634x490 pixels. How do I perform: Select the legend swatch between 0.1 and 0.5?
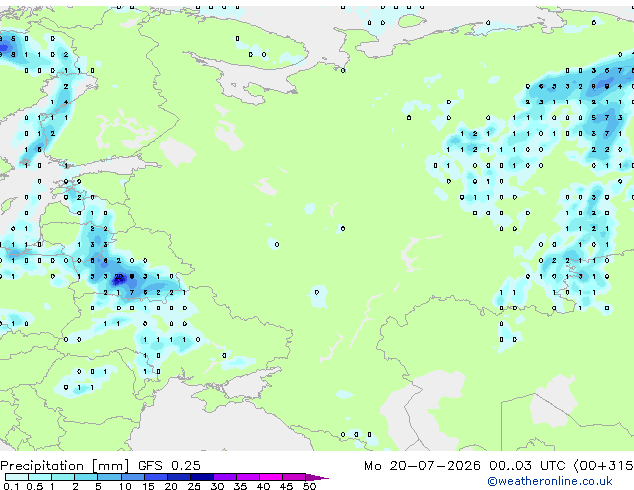[x=17, y=477]
